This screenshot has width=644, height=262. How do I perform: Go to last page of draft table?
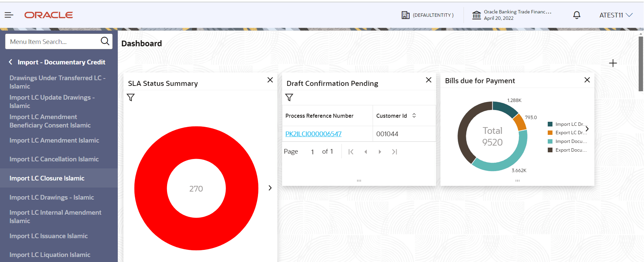coord(394,152)
